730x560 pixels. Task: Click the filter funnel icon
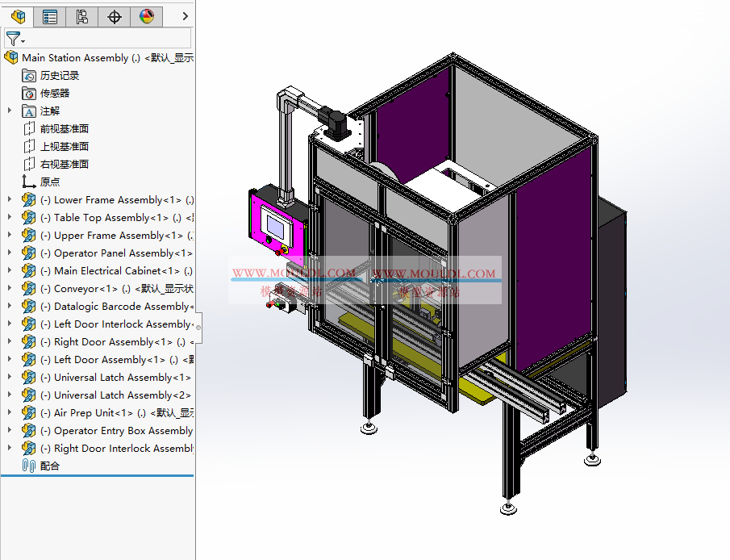point(13,38)
